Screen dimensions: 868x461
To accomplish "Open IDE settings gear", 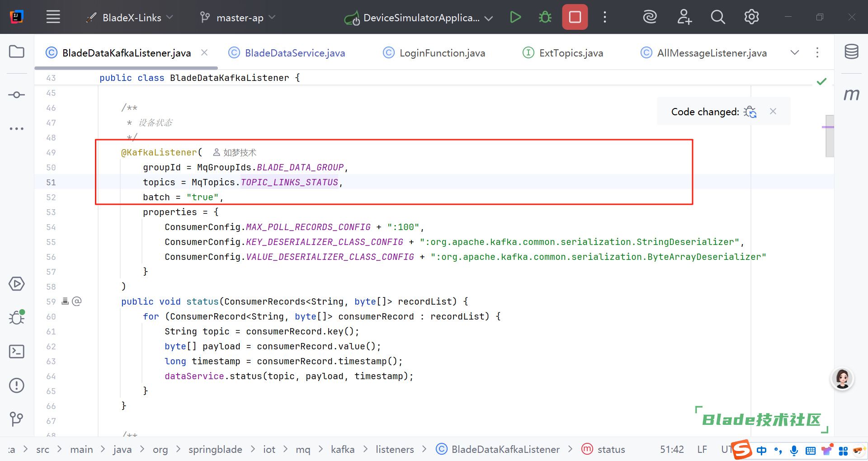I will 751,17.
